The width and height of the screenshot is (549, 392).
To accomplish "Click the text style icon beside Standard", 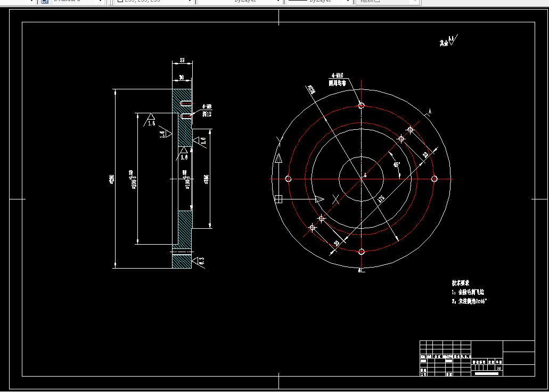I will [45, 1].
